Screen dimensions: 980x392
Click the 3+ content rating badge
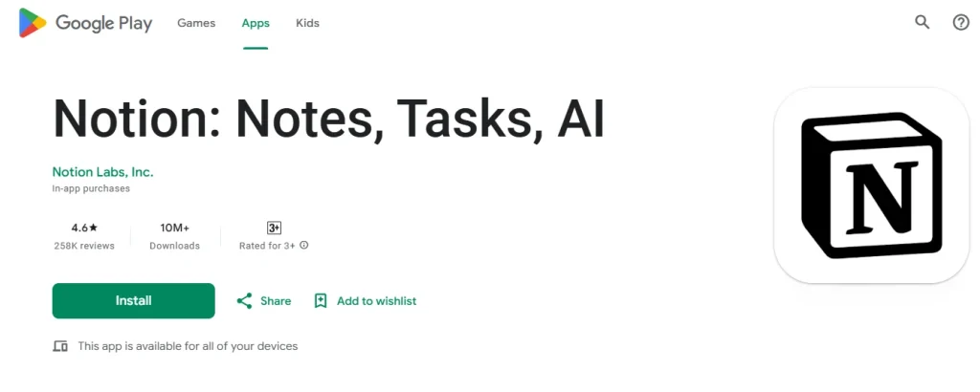pos(274,228)
